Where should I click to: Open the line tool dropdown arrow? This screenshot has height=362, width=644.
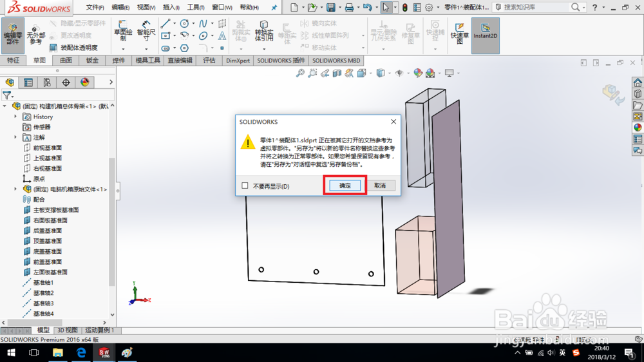click(x=175, y=24)
